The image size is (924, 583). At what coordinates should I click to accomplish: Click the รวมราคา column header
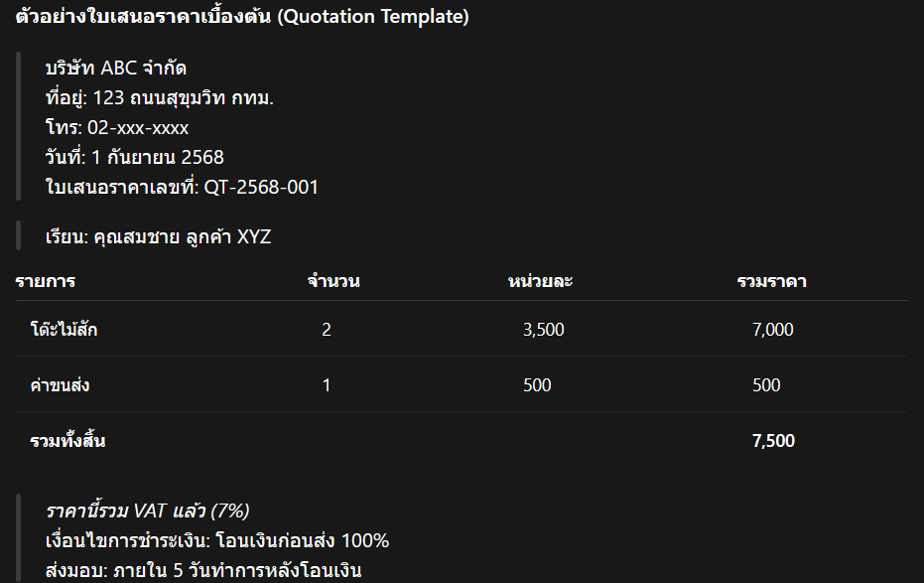pyautogui.click(x=771, y=281)
